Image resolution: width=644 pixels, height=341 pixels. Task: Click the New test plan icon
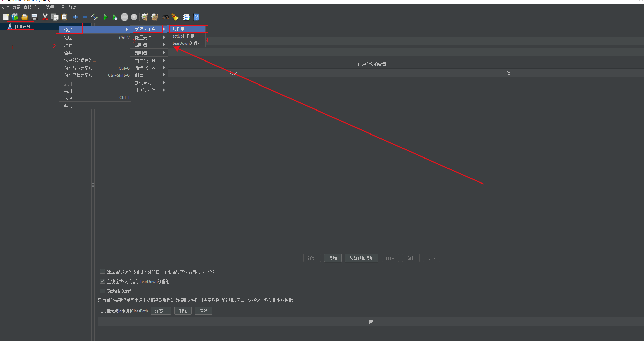click(6, 17)
